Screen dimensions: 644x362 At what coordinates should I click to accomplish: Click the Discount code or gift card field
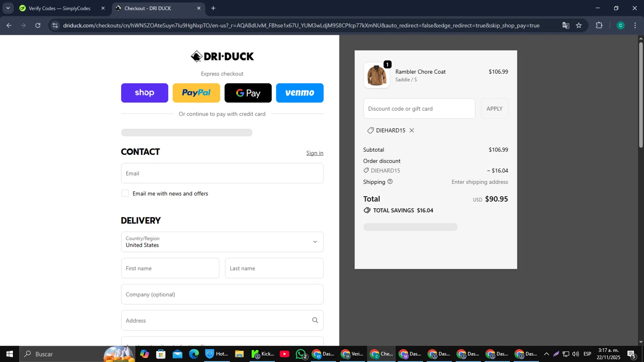point(419,109)
